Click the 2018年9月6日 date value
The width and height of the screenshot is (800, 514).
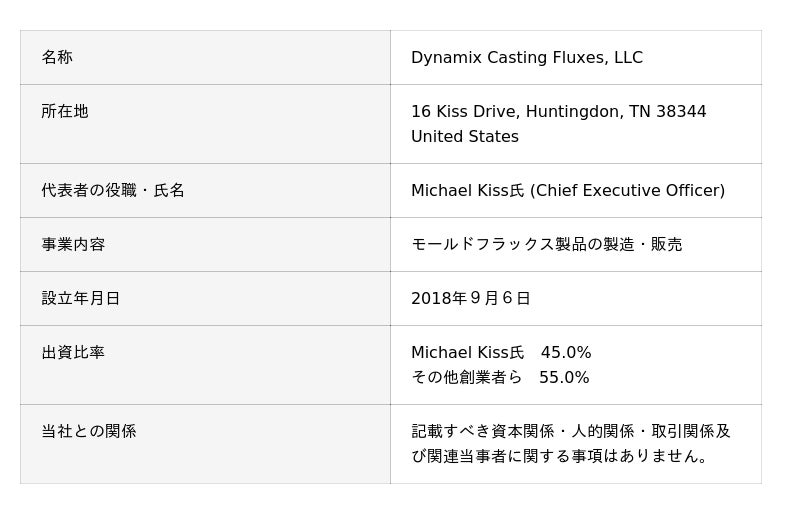point(470,299)
